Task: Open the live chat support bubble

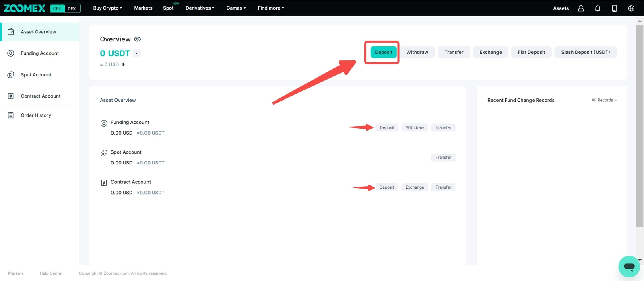Action: click(x=629, y=267)
